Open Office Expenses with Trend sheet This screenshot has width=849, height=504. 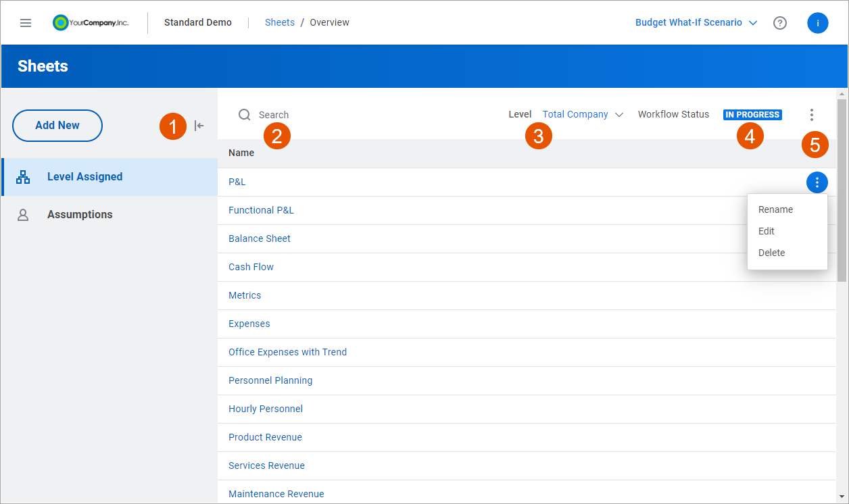288,353
